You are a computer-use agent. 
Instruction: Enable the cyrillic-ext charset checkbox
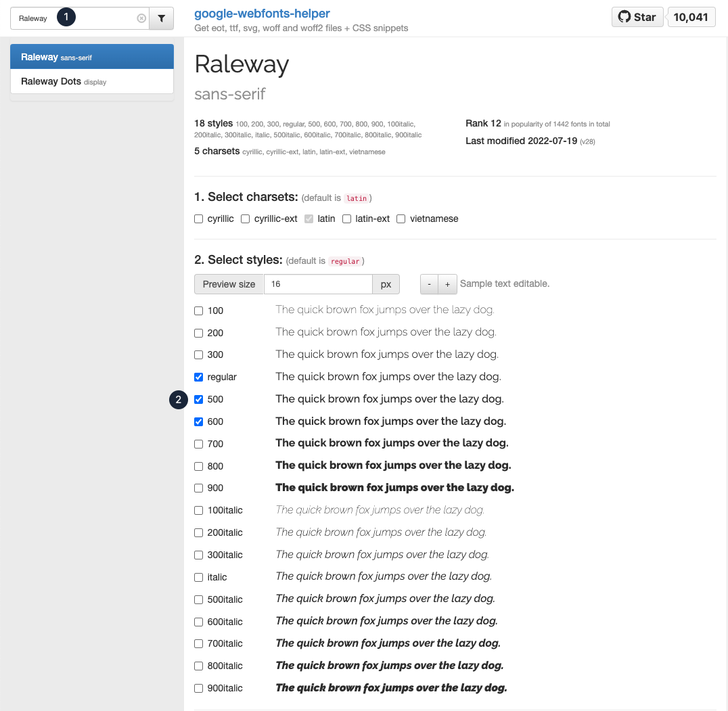(245, 219)
